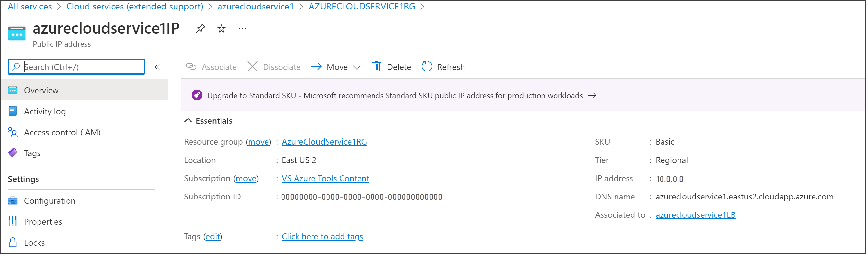
Task: Go to the Configuration settings page
Action: point(50,201)
